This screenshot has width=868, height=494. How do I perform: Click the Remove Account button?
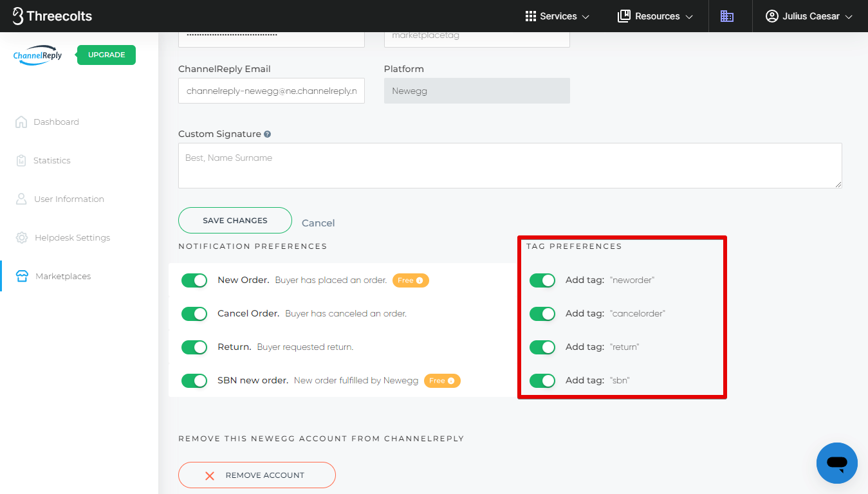click(257, 475)
